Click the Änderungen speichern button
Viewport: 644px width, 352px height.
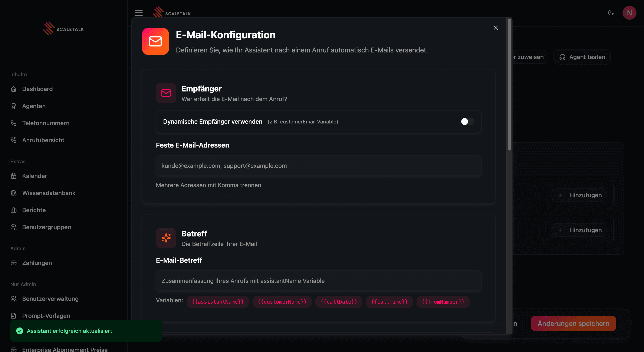(573, 323)
